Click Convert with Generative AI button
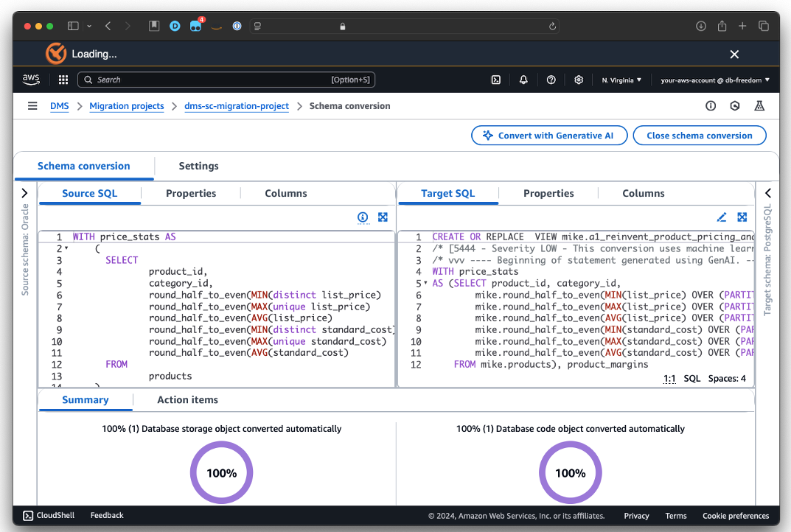Screen dimensions: 791x532 pos(549,136)
